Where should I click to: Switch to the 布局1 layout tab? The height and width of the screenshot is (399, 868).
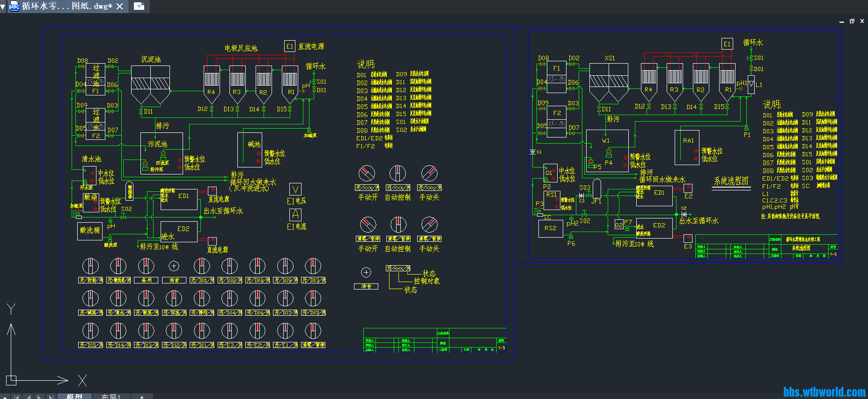tap(110, 397)
